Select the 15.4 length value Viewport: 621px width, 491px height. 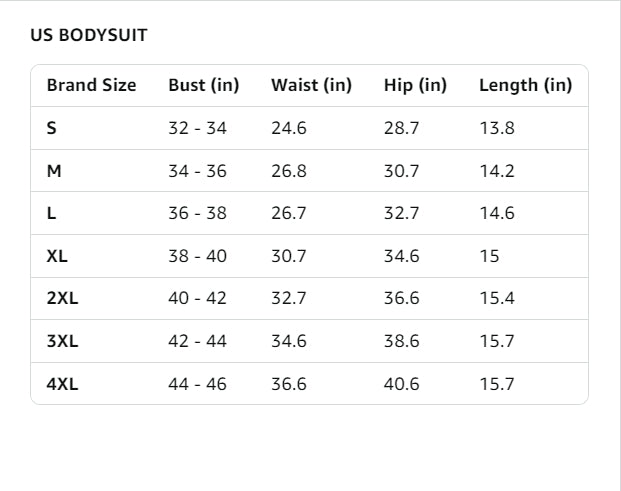pos(496,298)
